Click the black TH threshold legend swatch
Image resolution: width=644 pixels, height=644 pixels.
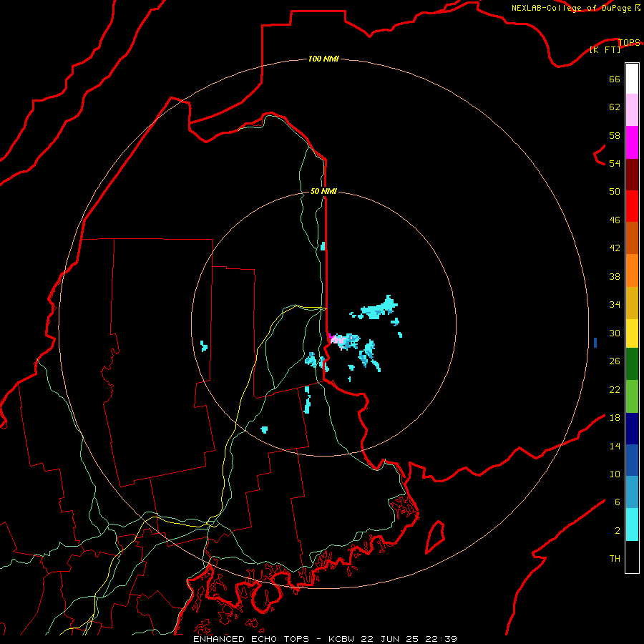click(x=632, y=557)
